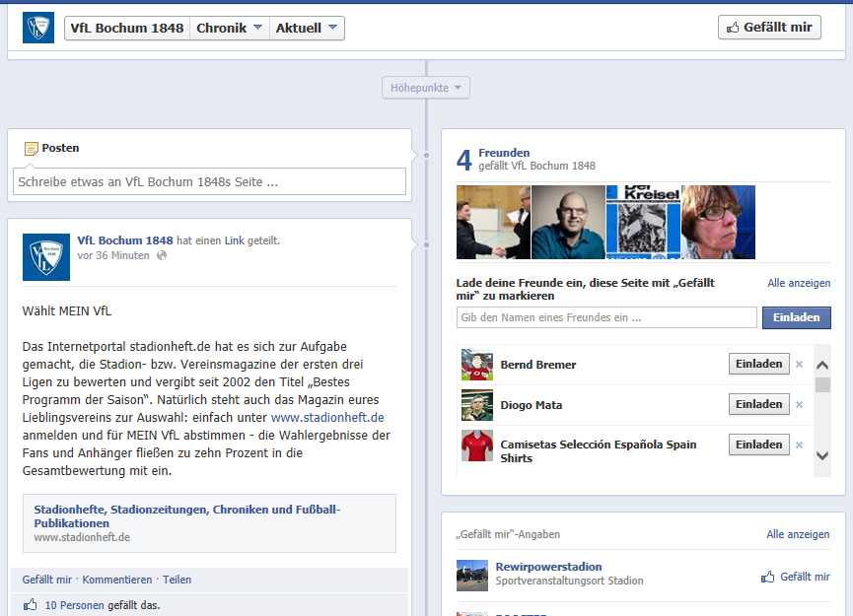Remove Diogo Mata from invite list
This screenshot has width=853, height=616.
coord(799,405)
